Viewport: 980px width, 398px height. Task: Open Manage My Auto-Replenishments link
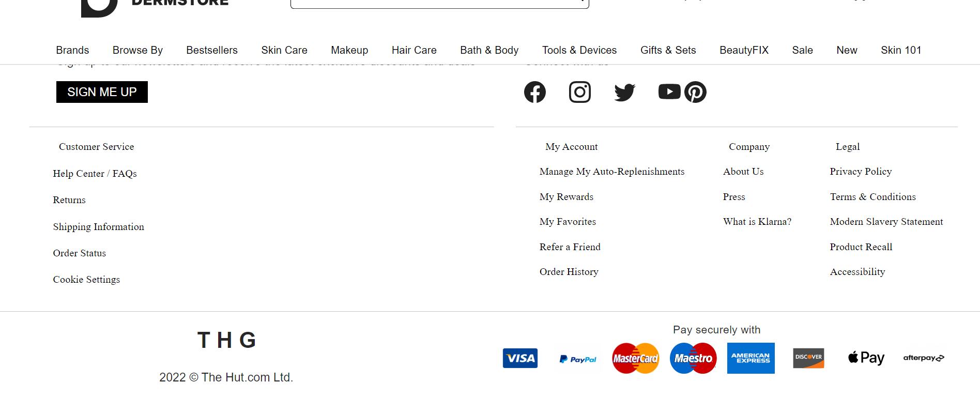pos(612,172)
